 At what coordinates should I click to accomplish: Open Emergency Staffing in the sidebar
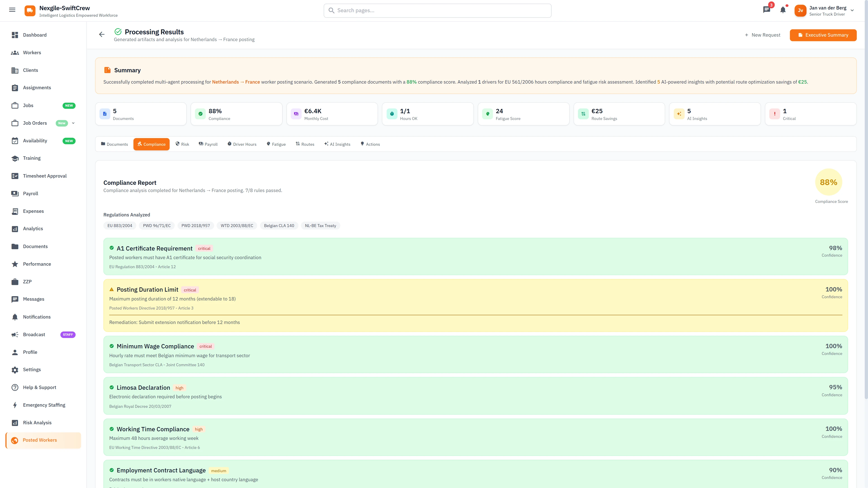(x=44, y=405)
